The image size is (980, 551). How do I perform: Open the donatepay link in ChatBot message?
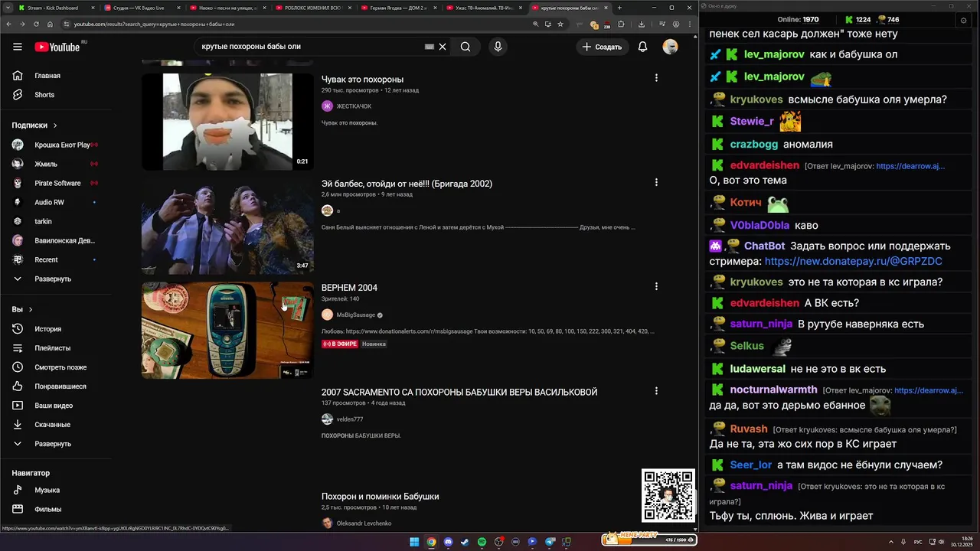point(853,261)
